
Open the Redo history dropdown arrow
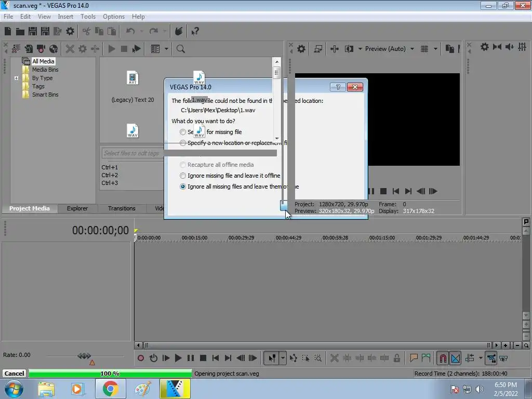[x=165, y=31]
